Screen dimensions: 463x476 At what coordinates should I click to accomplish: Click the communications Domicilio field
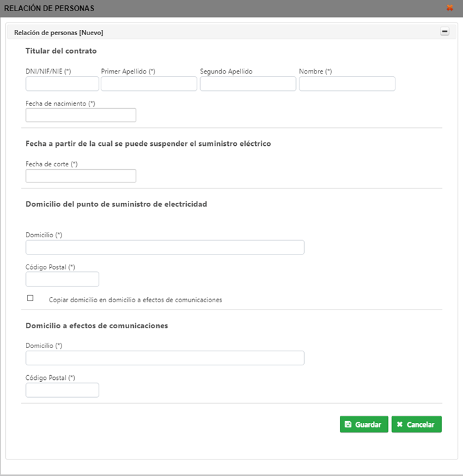click(x=165, y=358)
